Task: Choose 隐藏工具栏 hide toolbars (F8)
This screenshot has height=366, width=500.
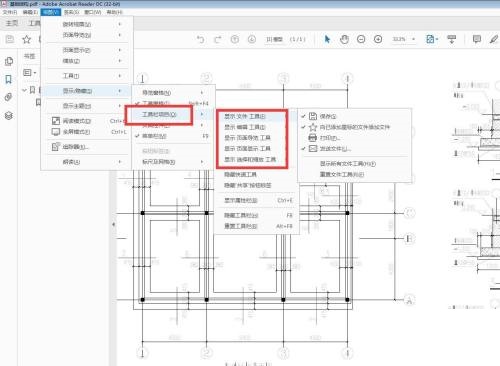Action: pos(257,215)
